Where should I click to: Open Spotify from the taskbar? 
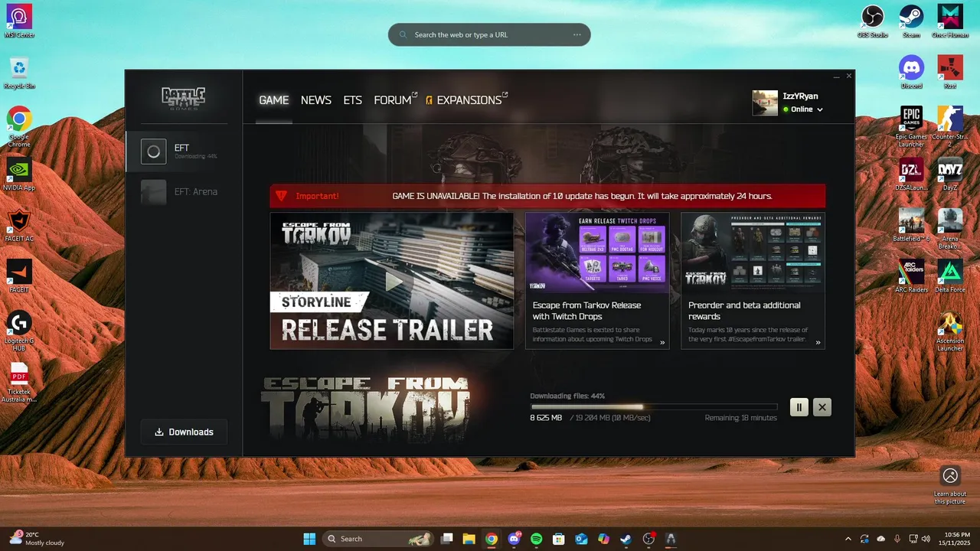click(x=536, y=539)
